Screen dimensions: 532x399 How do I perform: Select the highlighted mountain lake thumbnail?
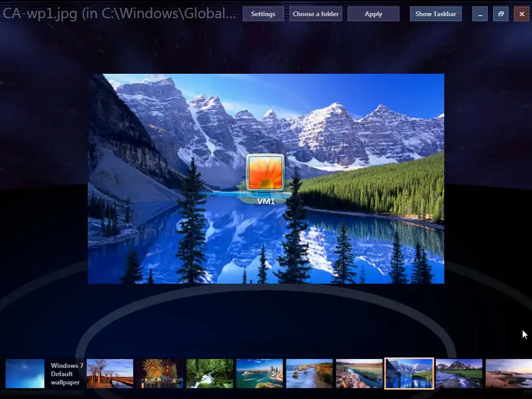click(x=409, y=374)
